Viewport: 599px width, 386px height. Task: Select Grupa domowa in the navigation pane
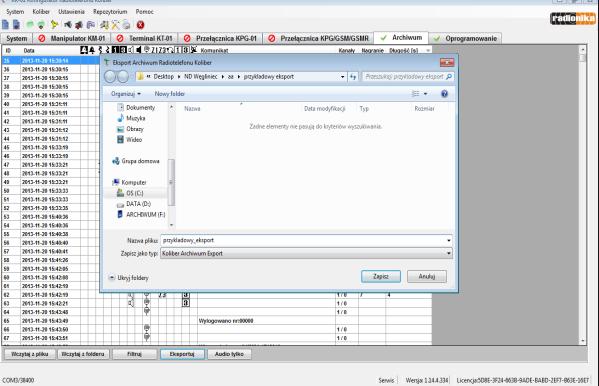136,161
